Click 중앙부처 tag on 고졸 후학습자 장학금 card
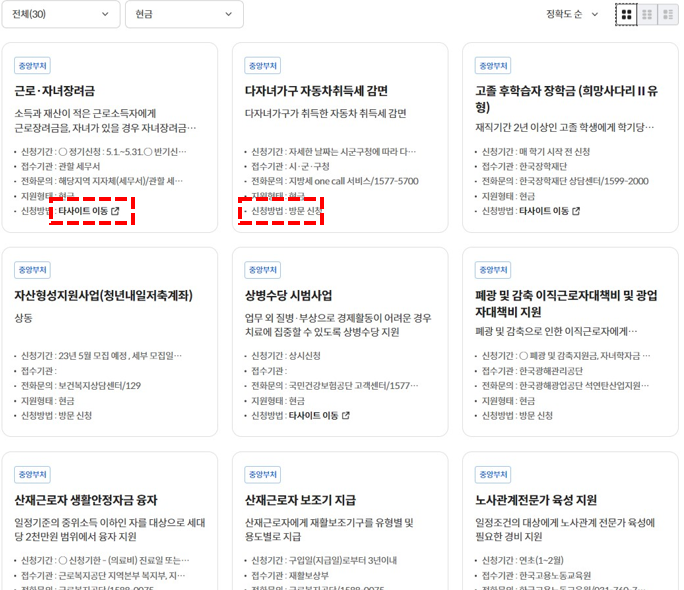The image size is (684, 590). point(493,66)
